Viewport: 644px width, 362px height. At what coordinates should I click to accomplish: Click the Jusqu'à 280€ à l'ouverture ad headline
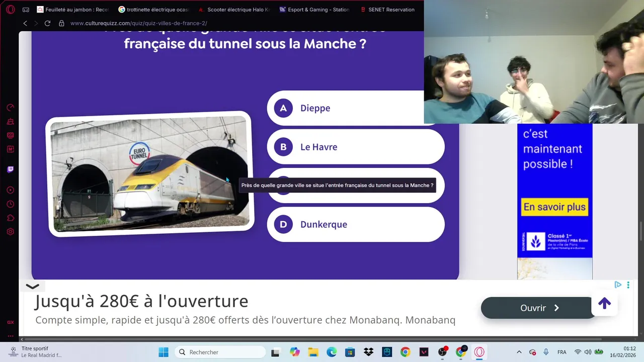click(x=141, y=301)
